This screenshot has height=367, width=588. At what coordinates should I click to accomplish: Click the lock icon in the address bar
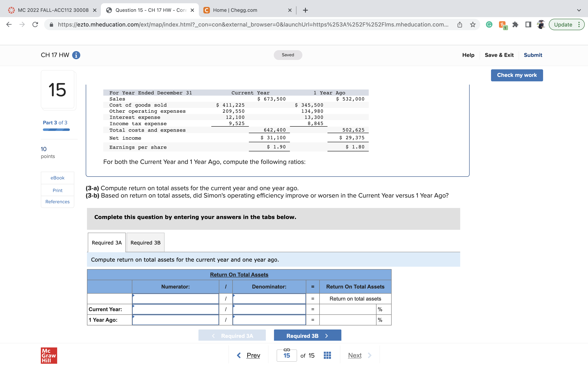pyautogui.click(x=52, y=24)
